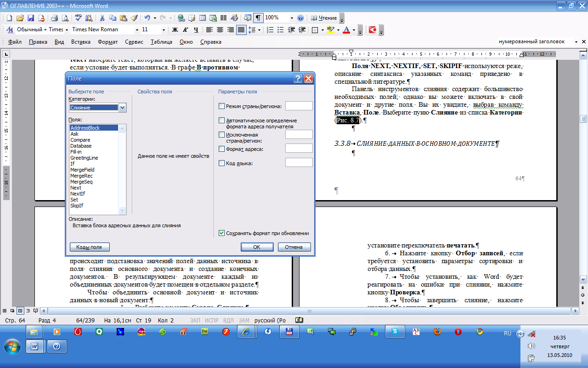The width and height of the screenshot is (588, 368).
Task: Expand the borders button dropdown
Action: (322, 29)
